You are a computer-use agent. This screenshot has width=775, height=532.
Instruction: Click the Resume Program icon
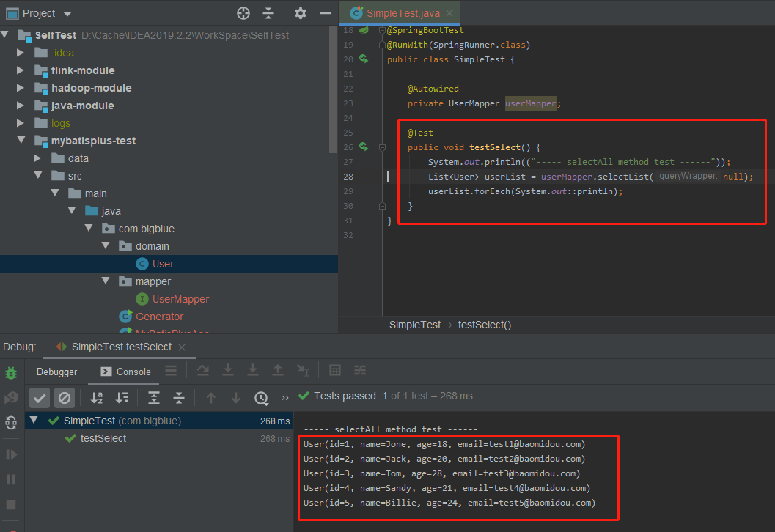[x=11, y=454]
